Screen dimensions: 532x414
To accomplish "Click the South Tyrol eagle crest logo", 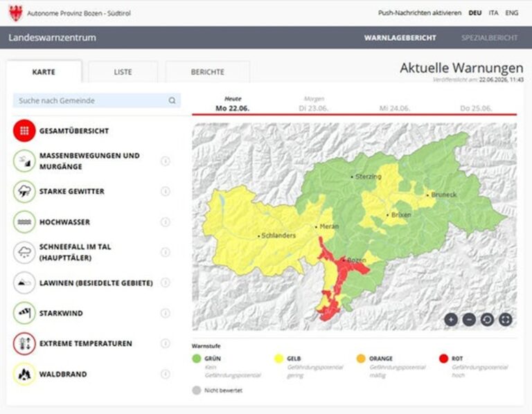I will pos(16,13).
